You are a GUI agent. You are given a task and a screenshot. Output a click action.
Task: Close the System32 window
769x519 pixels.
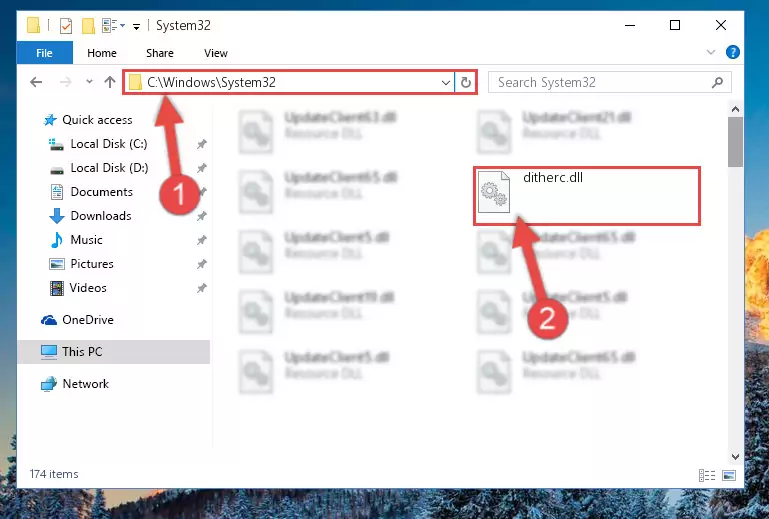point(720,25)
